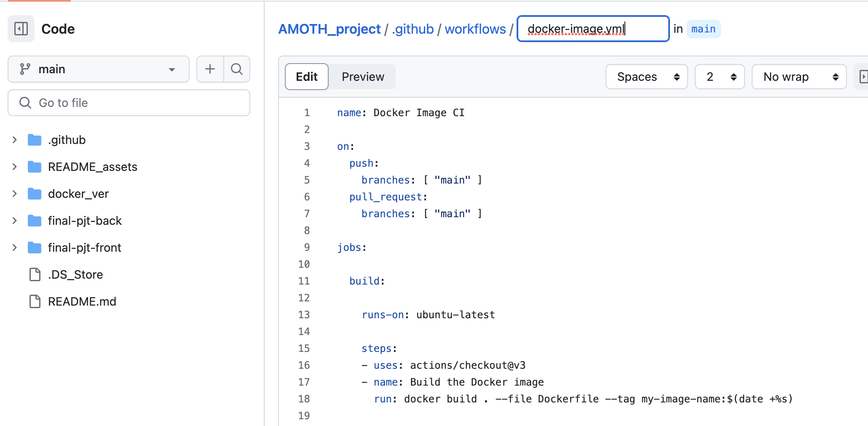Toggle line wrapping via No wrap control
Viewport: 868px width, 426px height.
click(798, 77)
